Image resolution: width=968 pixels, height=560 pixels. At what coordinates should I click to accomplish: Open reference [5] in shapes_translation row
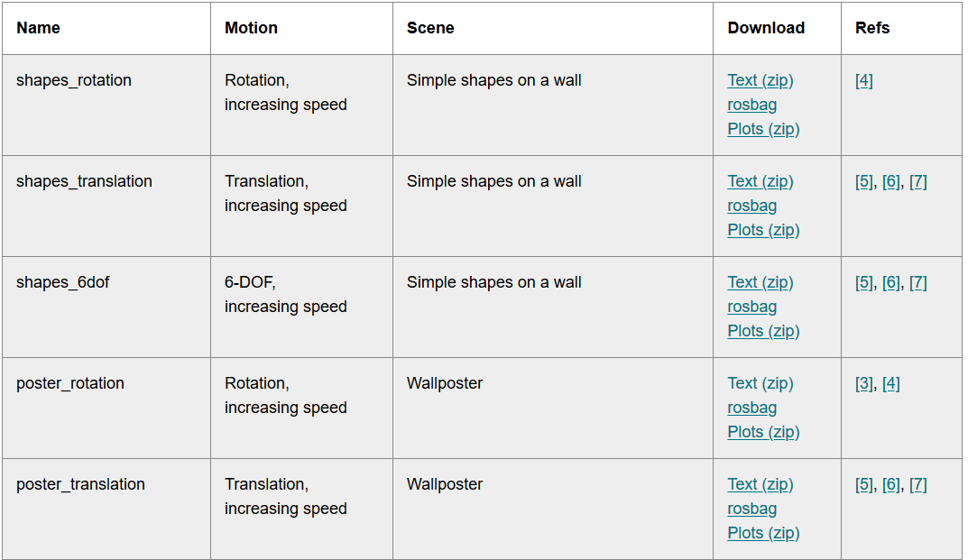863,181
